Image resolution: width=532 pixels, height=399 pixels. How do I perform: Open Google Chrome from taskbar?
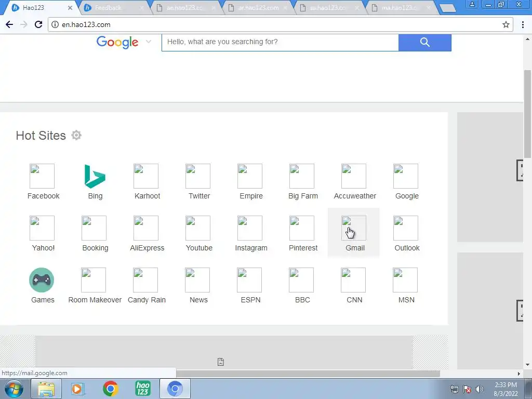tap(110, 389)
